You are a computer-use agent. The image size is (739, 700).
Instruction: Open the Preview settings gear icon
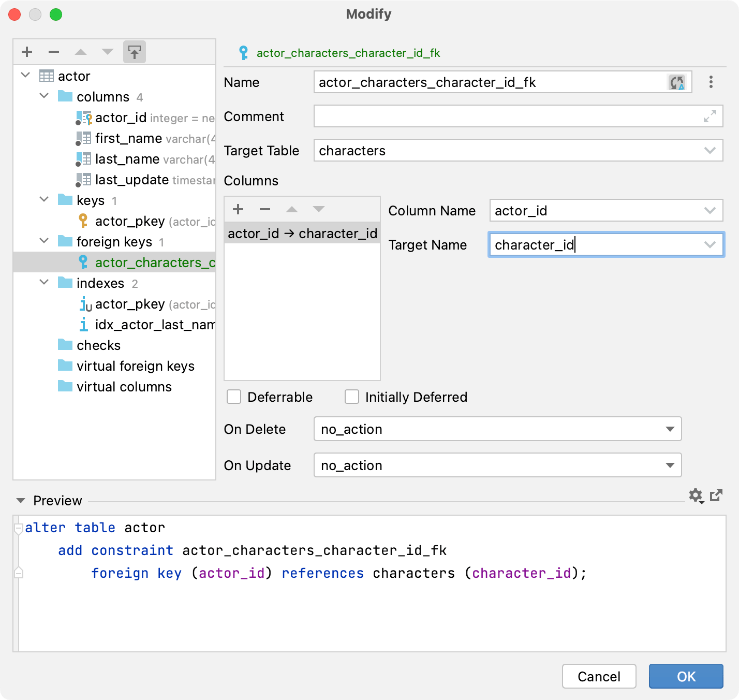point(696,495)
